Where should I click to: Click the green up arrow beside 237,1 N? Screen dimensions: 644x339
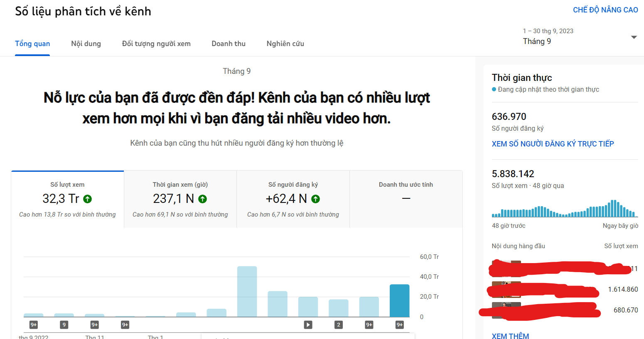(x=202, y=199)
